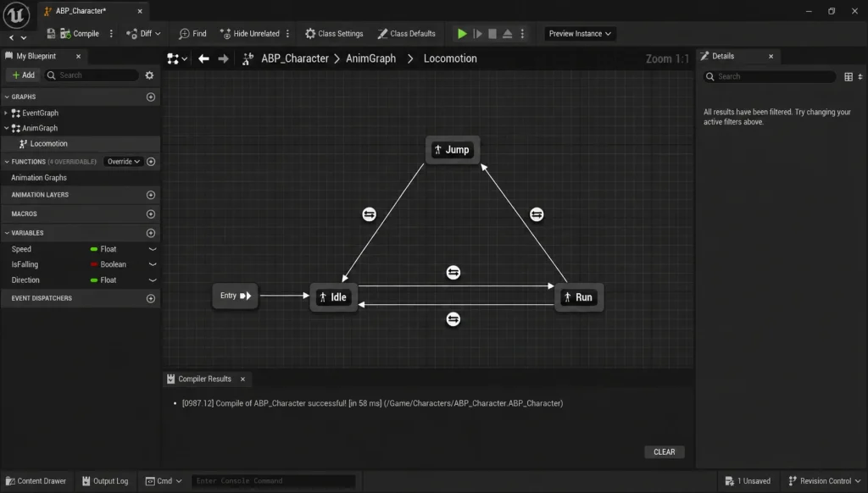Save the blueprint with the toolbar floppy icon
Screen dimensions: 868x493
click(x=51, y=34)
